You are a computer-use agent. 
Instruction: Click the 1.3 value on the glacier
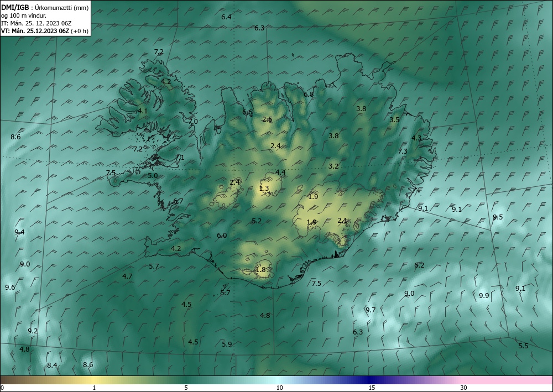(x=264, y=188)
